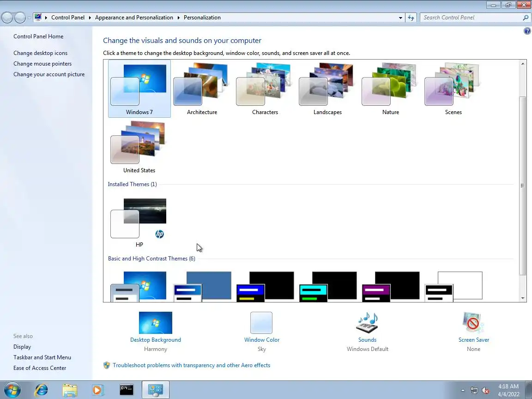Open Desktop Background settings icon

(155, 323)
